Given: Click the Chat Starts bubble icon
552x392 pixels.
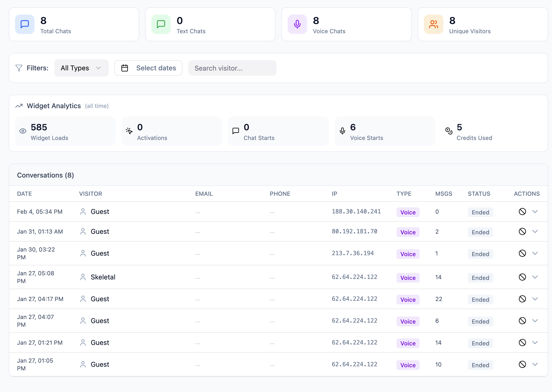Looking at the screenshot, I should (235, 131).
